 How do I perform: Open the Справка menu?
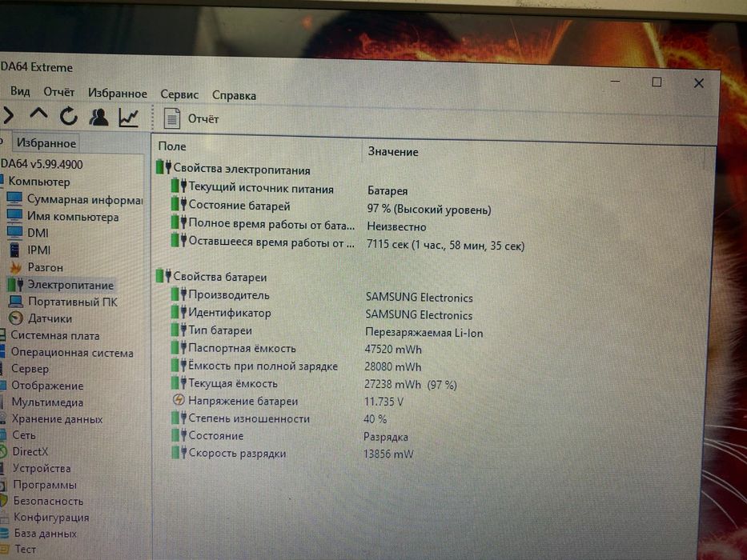tap(234, 95)
